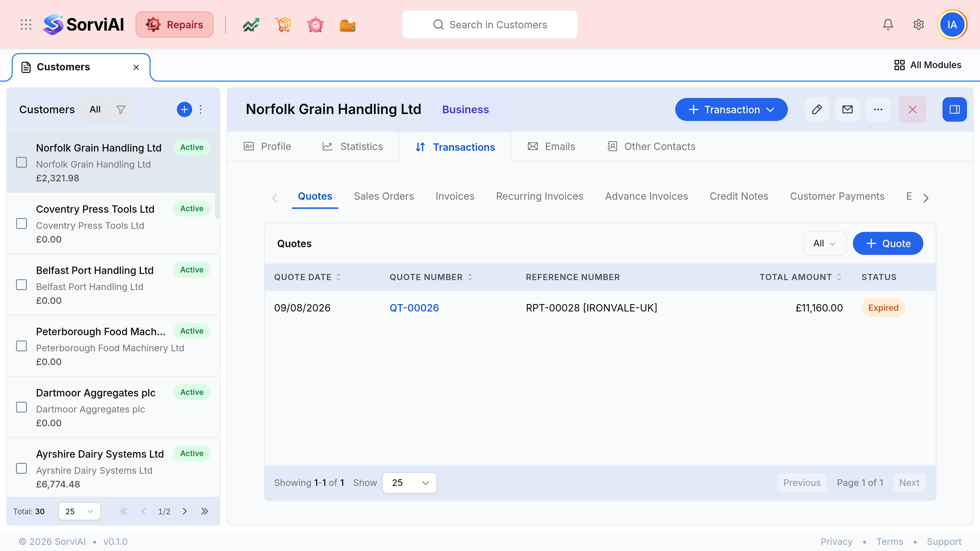Focus the Search in Customers field

(490, 25)
